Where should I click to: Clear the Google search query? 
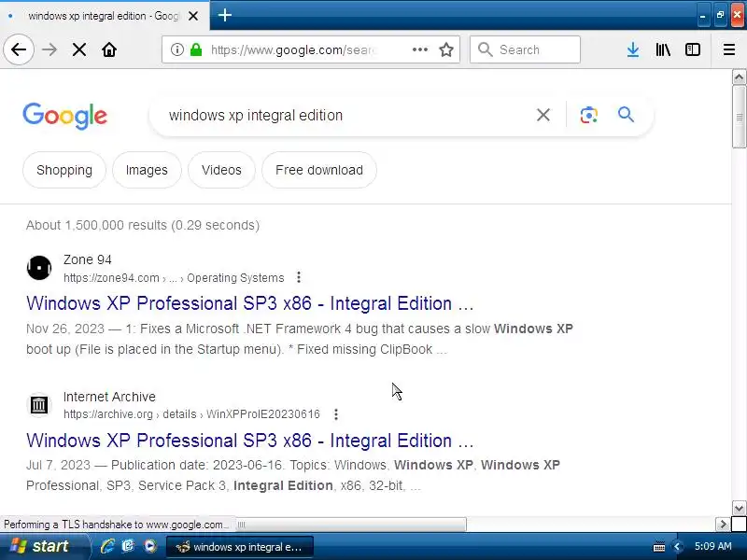(x=543, y=115)
